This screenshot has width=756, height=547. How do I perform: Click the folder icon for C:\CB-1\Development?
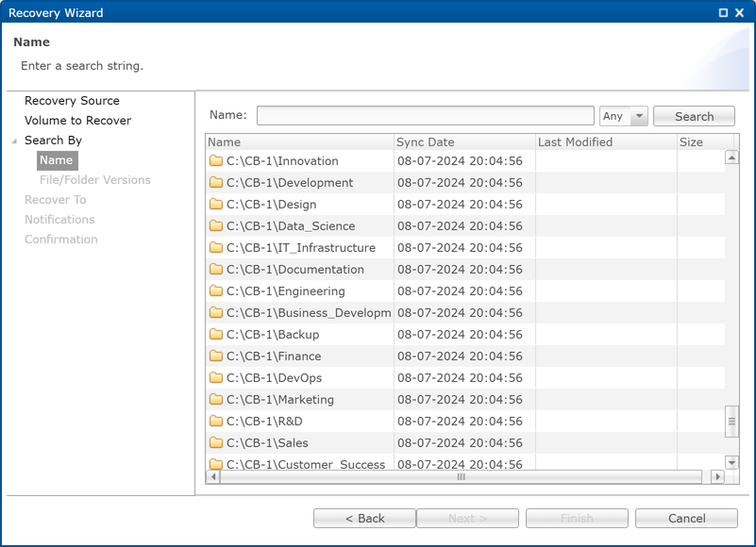pyautogui.click(x=216, y=182)
